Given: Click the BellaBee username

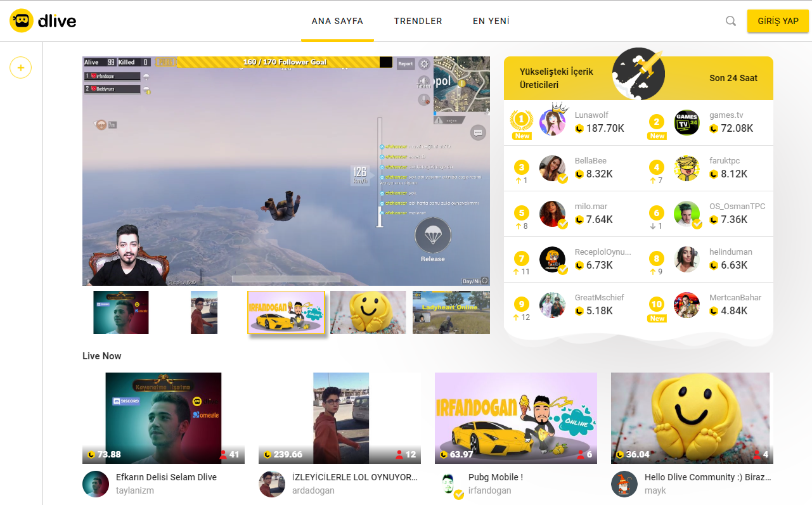Looking at the screenshot, I should tap(591, 160).
